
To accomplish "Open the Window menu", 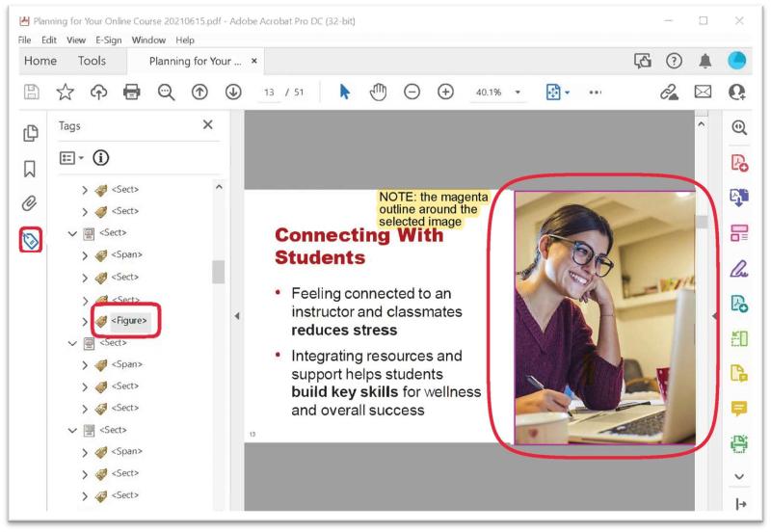I will (148, 40).
